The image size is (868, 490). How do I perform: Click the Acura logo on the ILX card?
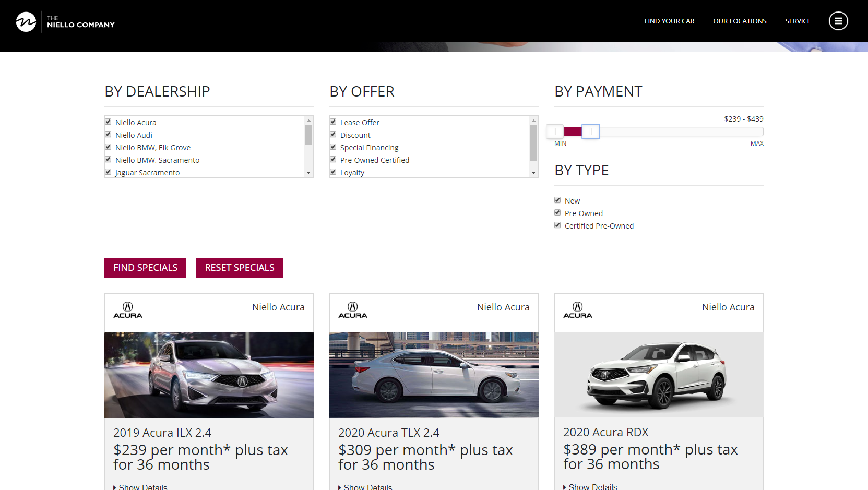point(128,310)
